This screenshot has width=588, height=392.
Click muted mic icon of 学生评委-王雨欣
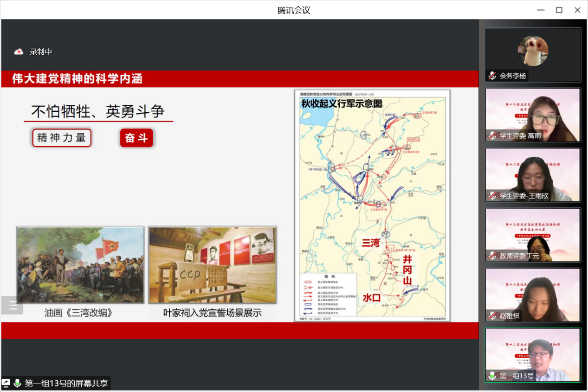(x=492, y=196)
